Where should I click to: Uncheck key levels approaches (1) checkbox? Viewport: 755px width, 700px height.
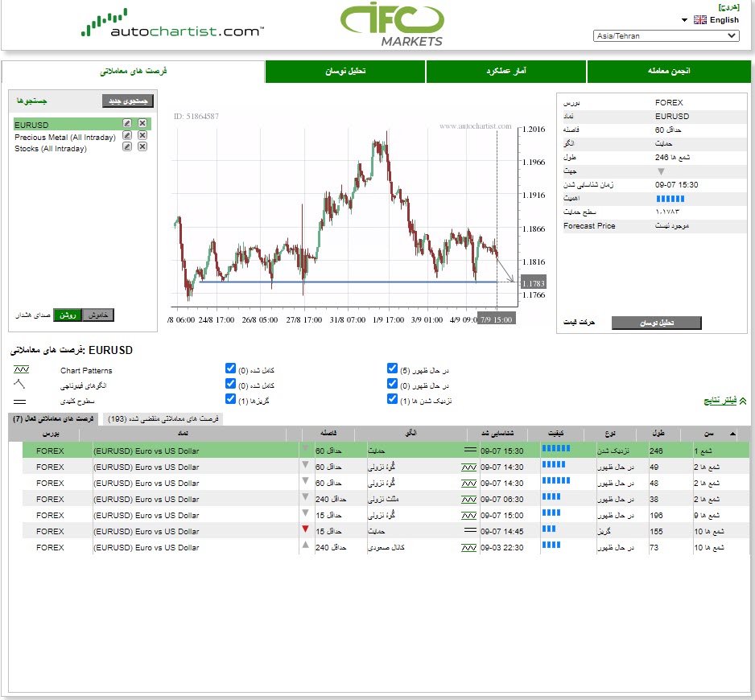click(393, 399)
